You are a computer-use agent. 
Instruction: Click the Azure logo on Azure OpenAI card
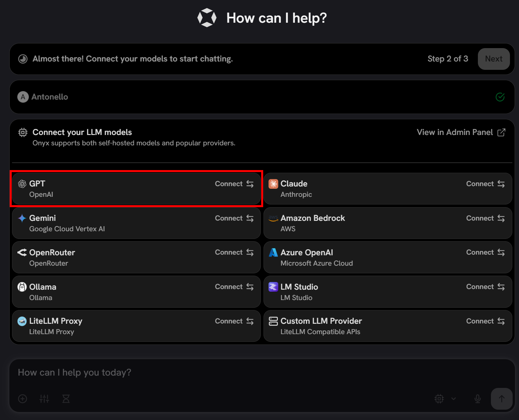273,253
